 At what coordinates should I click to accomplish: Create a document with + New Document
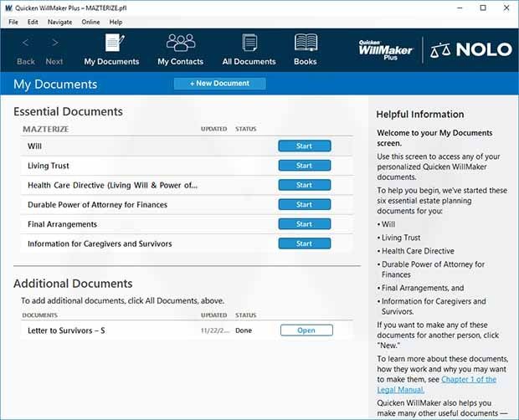point(220,84)
